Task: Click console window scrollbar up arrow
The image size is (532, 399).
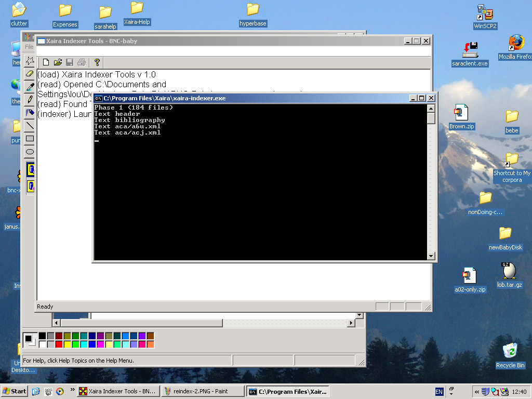Action: click(x=431, y=109)
